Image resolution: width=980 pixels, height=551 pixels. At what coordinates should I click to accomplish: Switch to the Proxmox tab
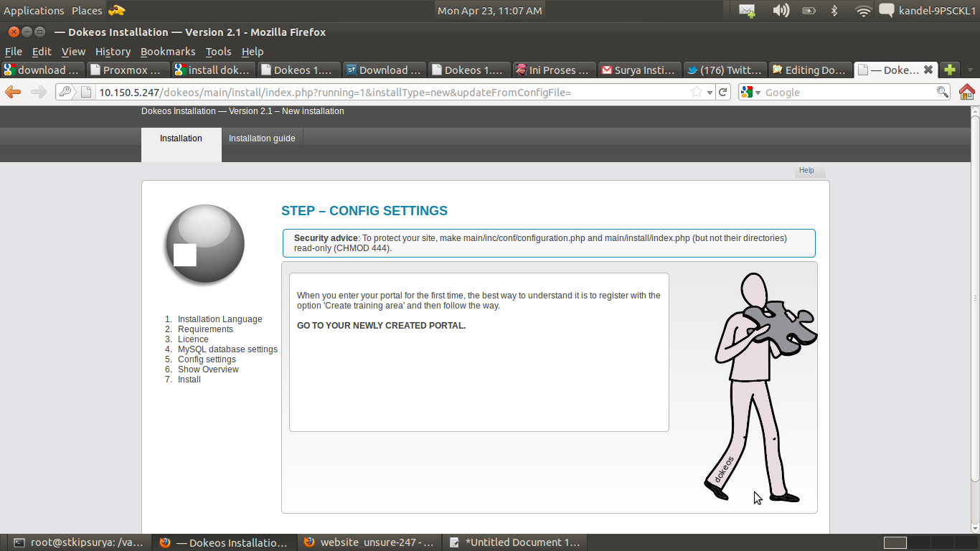pos(128,70)
